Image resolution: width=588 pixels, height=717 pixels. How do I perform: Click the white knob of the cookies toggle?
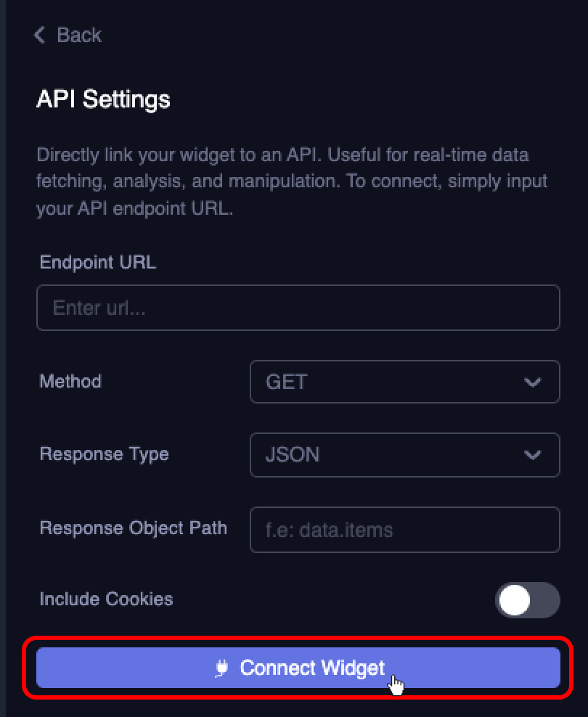pyautogui.click(x=515, y=600)
